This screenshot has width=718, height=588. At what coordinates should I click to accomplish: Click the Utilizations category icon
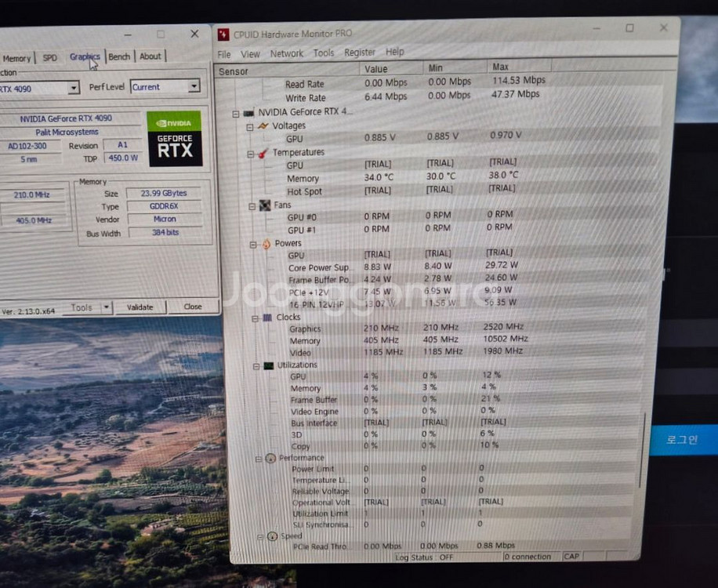pos(269,365)
